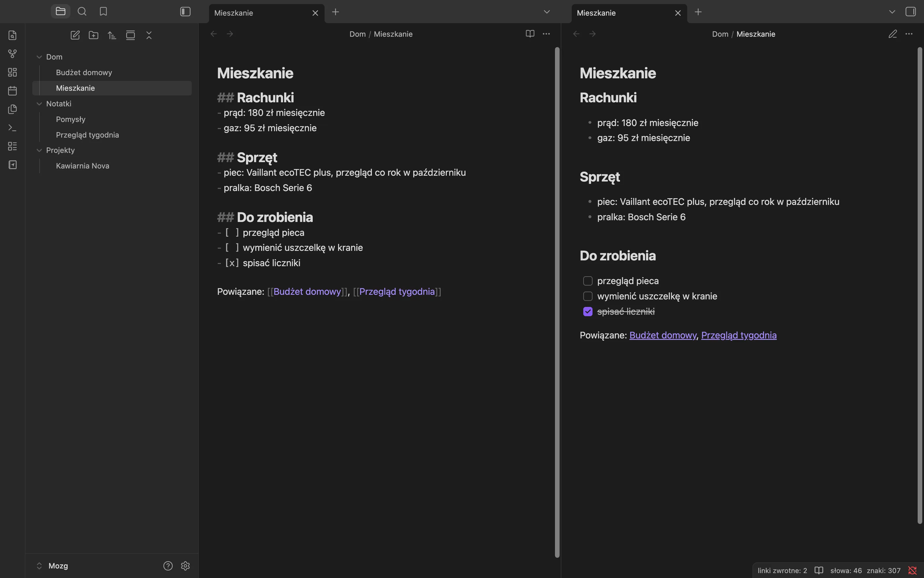
Task: Open command palette ribbon icon
Action: (13, 128)
